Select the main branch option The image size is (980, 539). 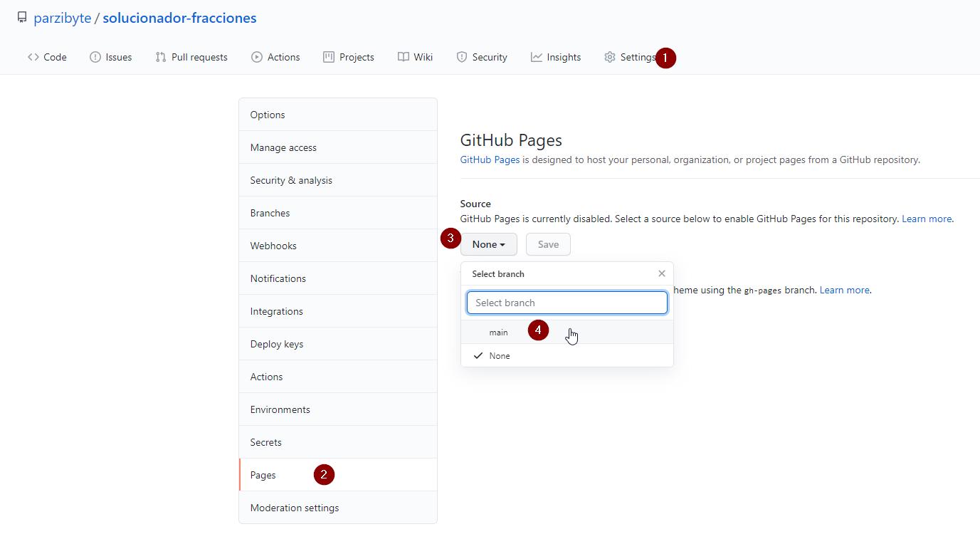click(567, 332)
